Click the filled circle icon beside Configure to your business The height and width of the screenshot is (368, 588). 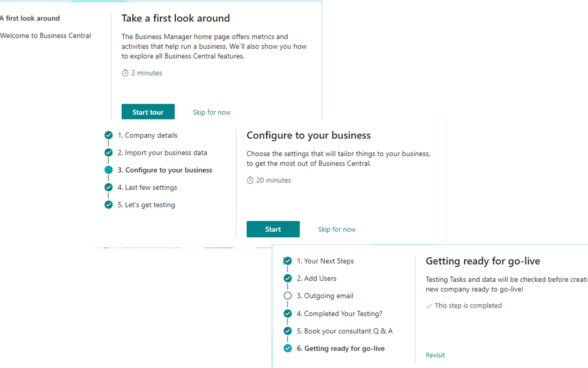tap(108, 170)
